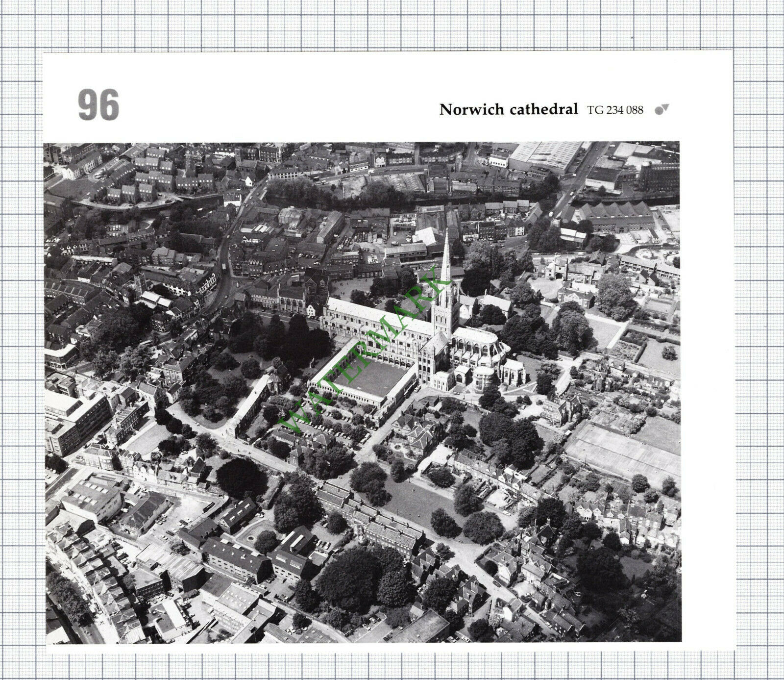Screen dimensions: 784x680
Task: Click the grey dot-and-triangle symbol
Action: [661, 110]
